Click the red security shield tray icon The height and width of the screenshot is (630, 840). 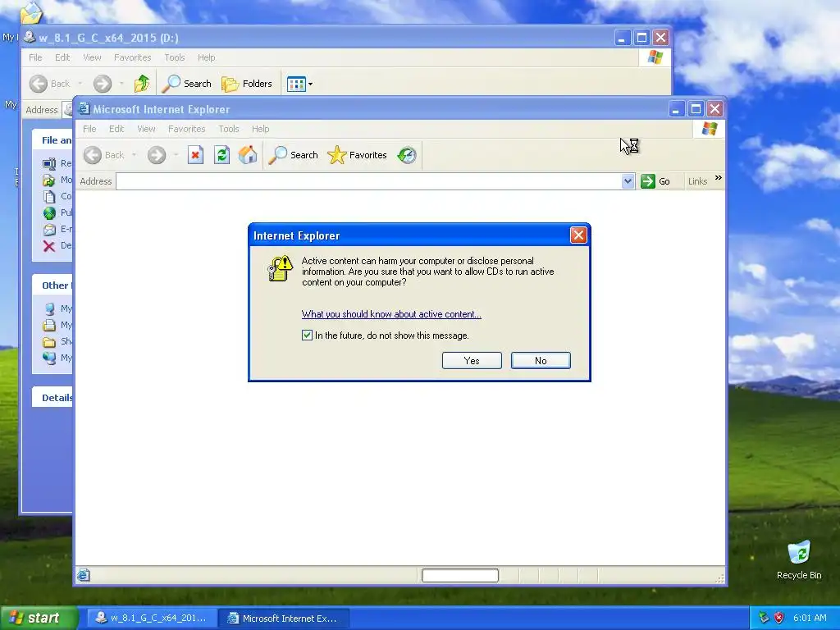(779, 618)
